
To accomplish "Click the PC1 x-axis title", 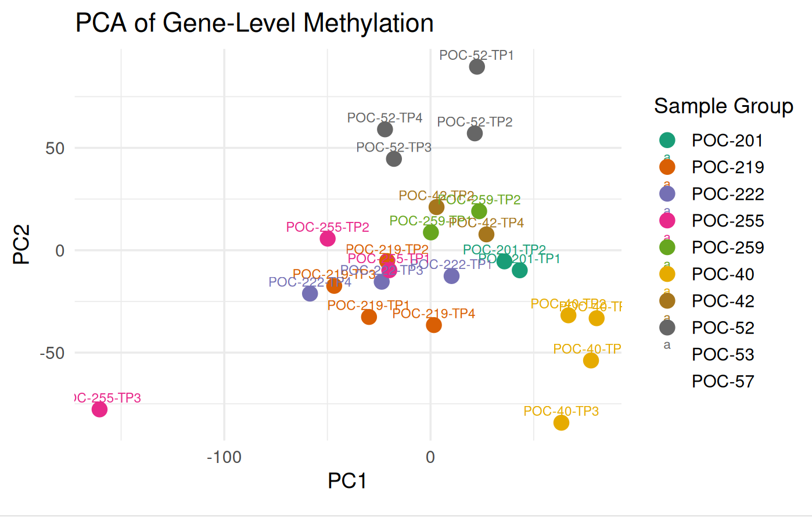I will [x=347, y=481].
